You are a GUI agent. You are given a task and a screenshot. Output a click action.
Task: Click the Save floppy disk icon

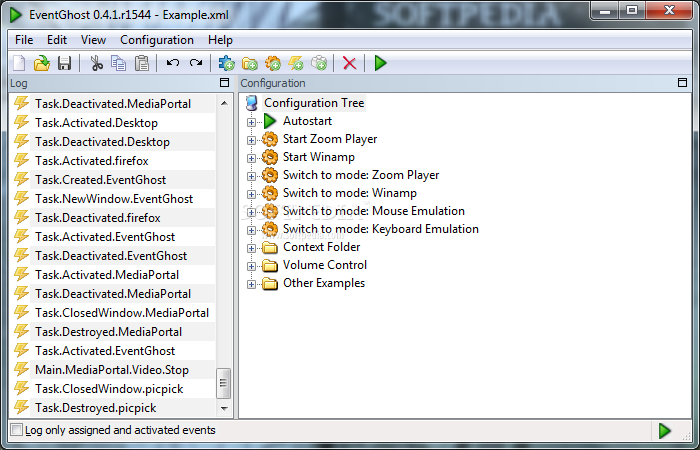click(64, 63)
